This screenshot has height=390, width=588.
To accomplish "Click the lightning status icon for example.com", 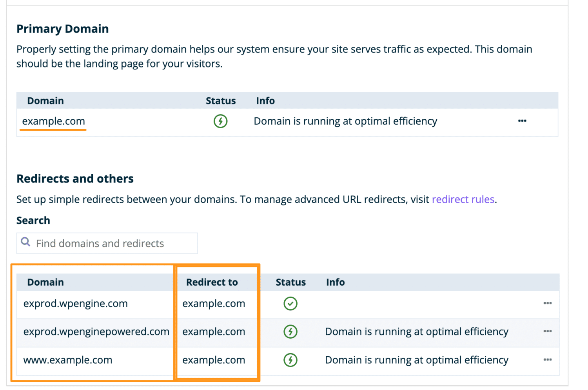I will coord(221,121).
